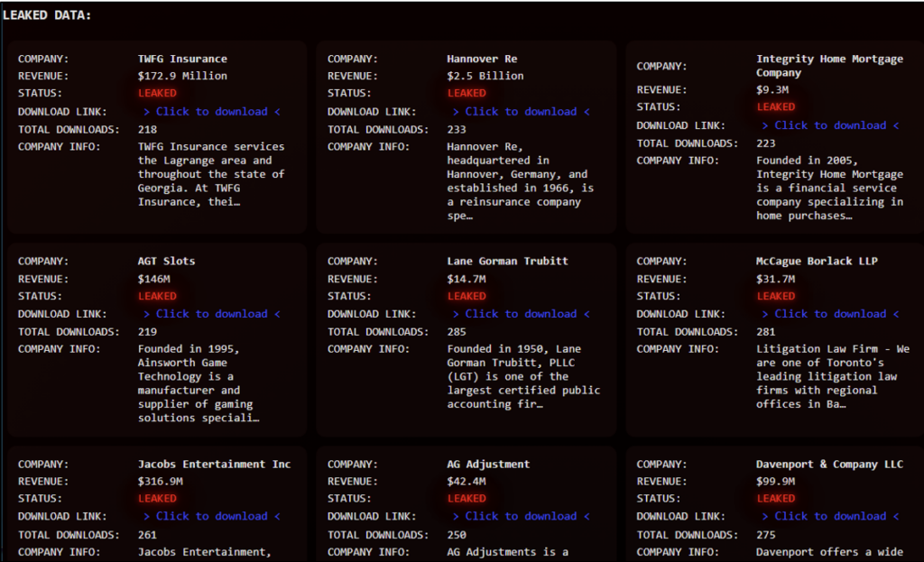Select the AGT Slots company name
924x562 pixels.
[x=166, y=261]
